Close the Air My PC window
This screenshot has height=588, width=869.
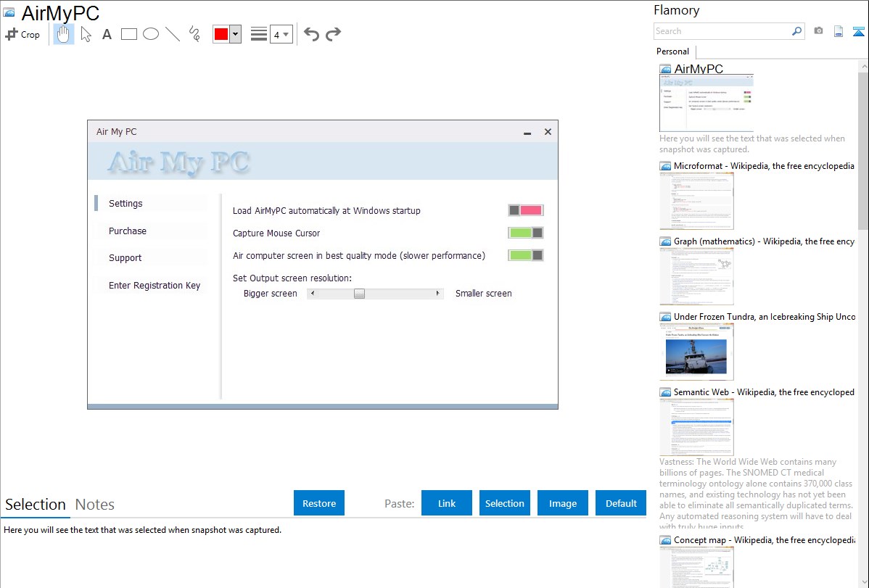[x=548, y=132]
